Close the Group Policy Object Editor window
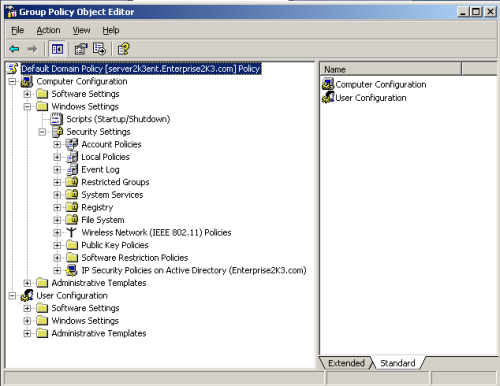 tap(490, 12)
